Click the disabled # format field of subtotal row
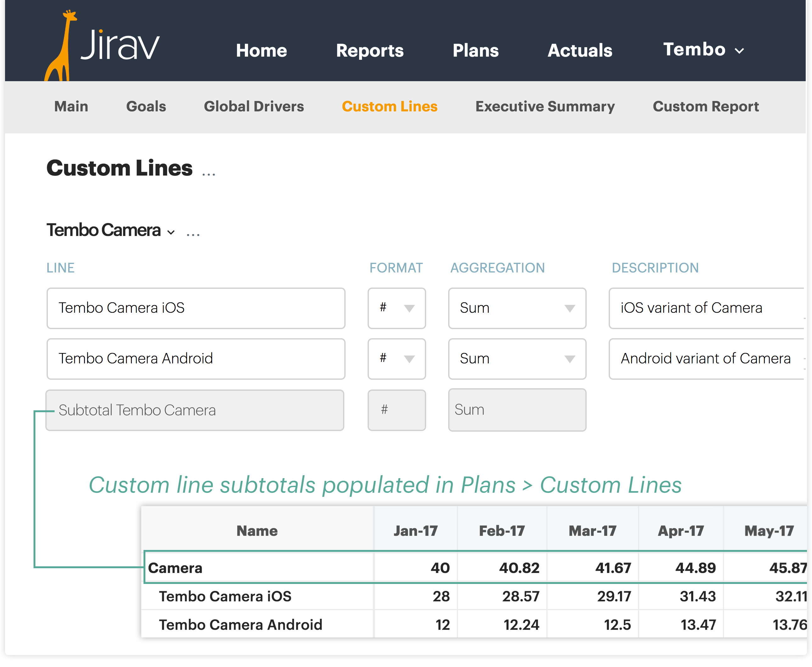812x667 pixels. click(x=397, y=410)
